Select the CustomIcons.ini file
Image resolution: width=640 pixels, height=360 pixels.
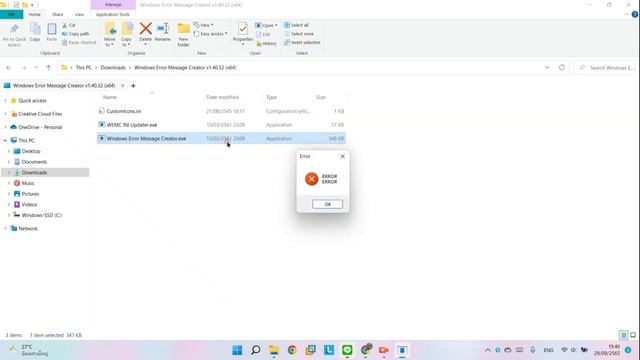[x=221, y=111]
